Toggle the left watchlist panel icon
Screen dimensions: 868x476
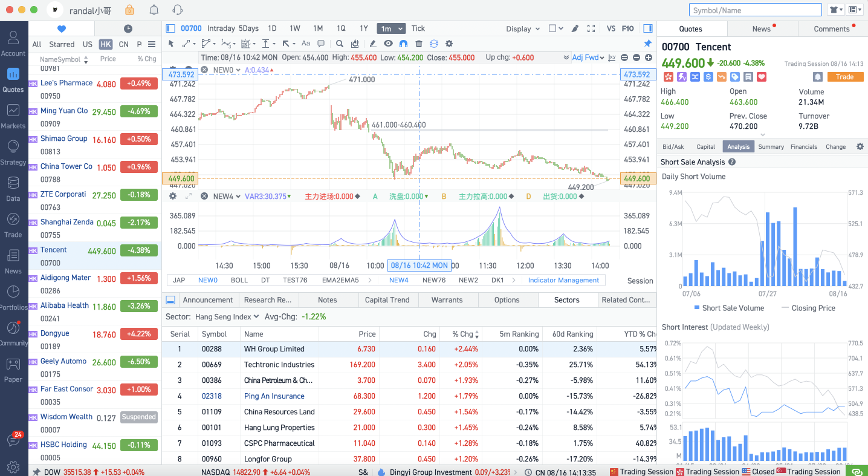tap(170, 28)
